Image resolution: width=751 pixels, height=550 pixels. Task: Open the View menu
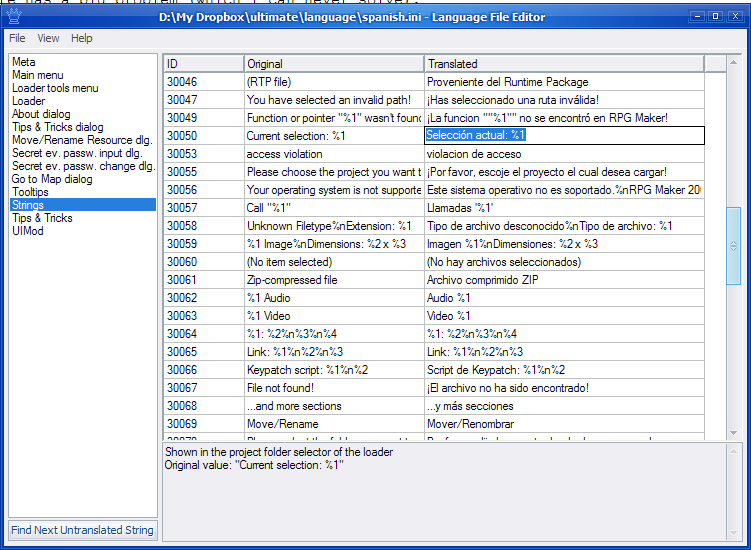tap(48, 38)
